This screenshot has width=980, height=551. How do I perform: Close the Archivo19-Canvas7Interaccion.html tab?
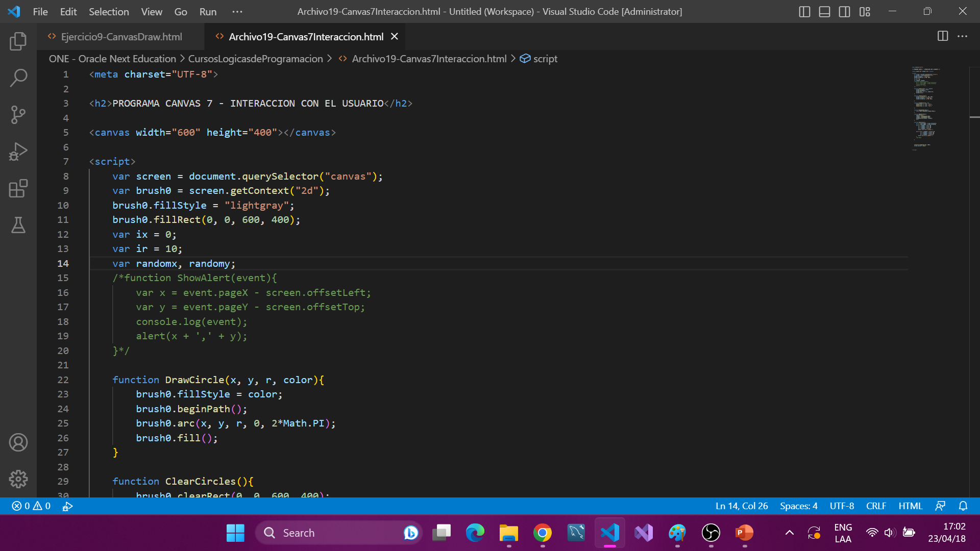[x=394, y=37]
